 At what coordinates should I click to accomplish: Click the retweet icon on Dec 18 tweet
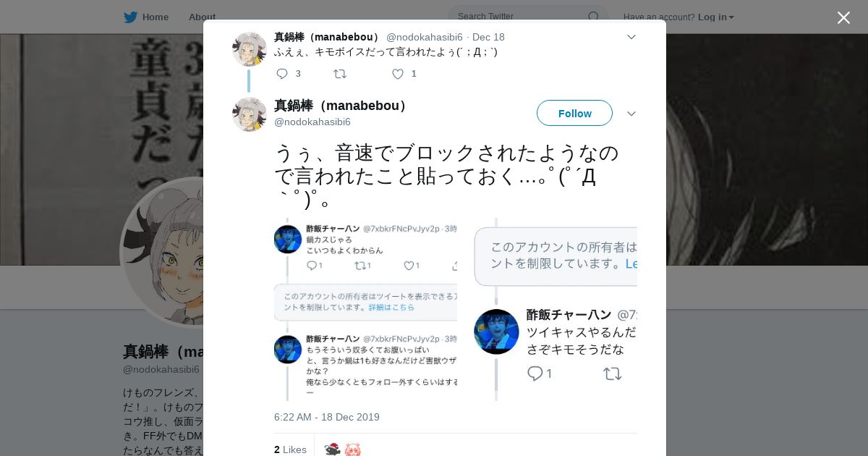click(340, 74)
